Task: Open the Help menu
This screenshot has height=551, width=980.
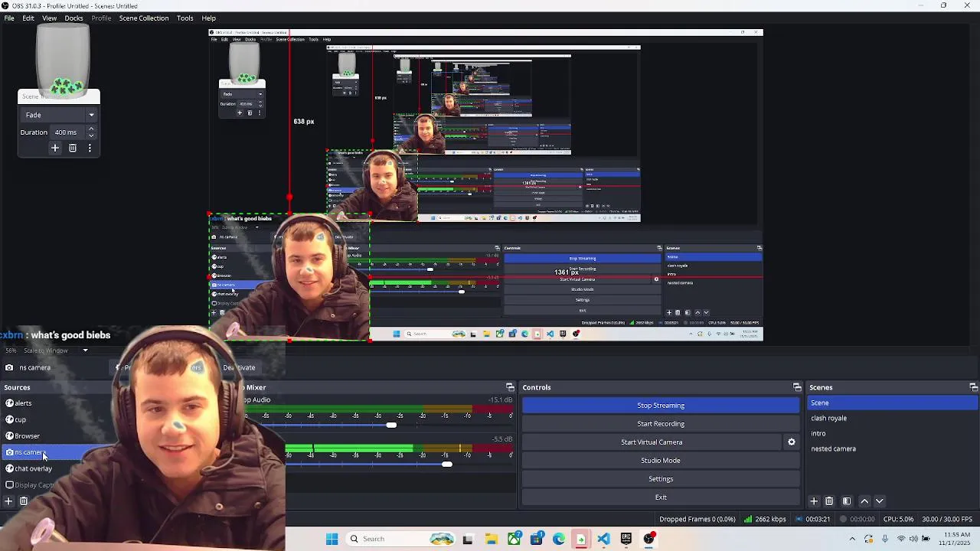Action: tap(208, 18)
